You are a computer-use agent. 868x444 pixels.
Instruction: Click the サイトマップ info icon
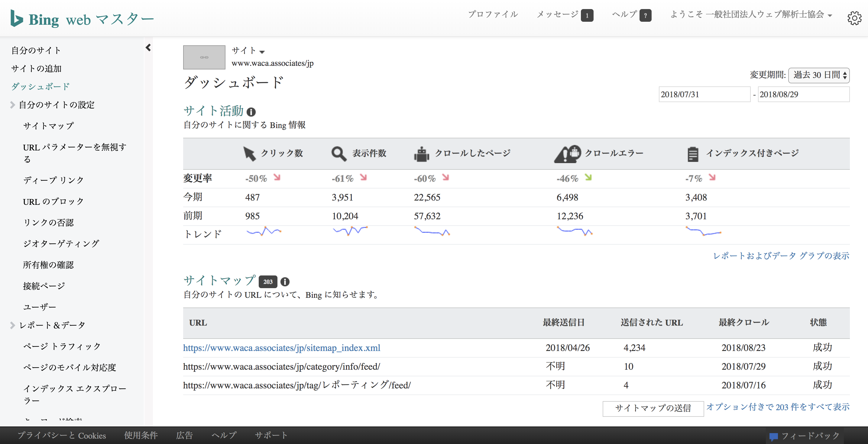click(285, 282)
